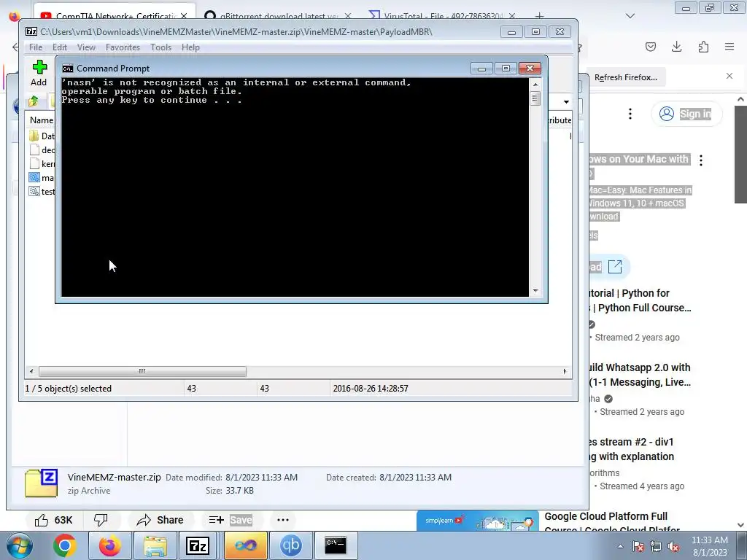The height and width of the screenshot is (560, 747).
Task: Switch to 7-Zip from the taskbar
Action: [x=198, y=545]
